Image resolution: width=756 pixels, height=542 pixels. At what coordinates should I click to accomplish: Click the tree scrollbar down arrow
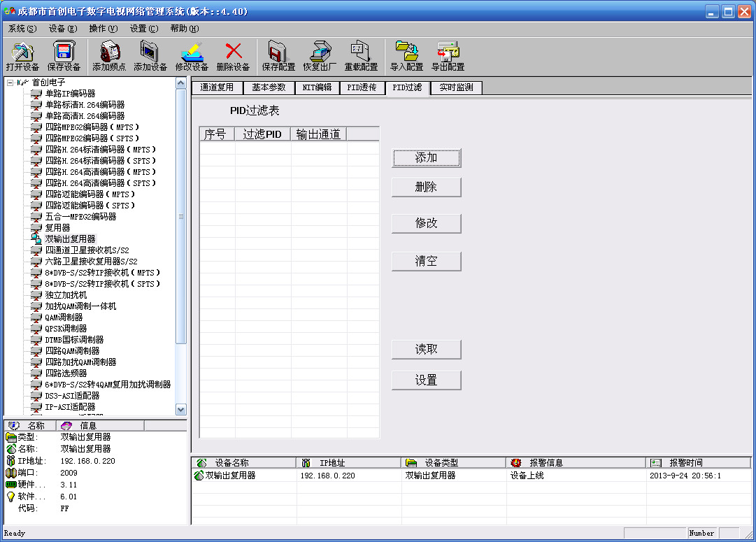(x=181, y=410)
